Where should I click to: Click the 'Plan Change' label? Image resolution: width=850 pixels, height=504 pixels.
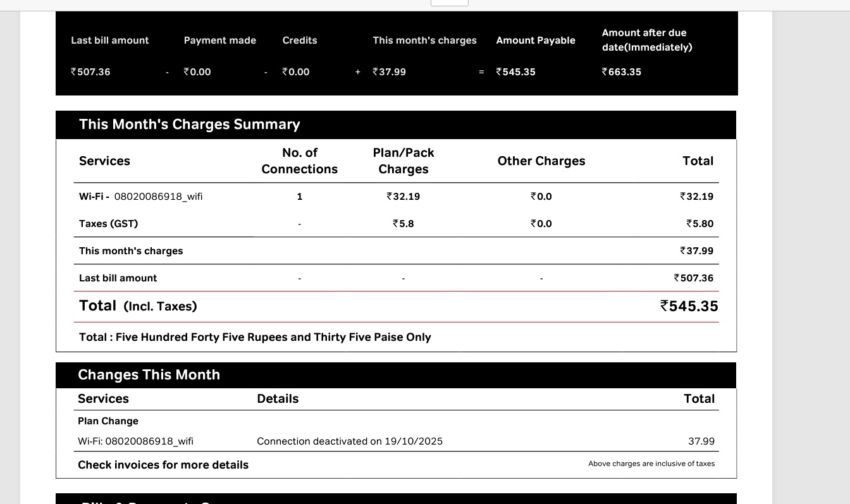coord(108,421)
